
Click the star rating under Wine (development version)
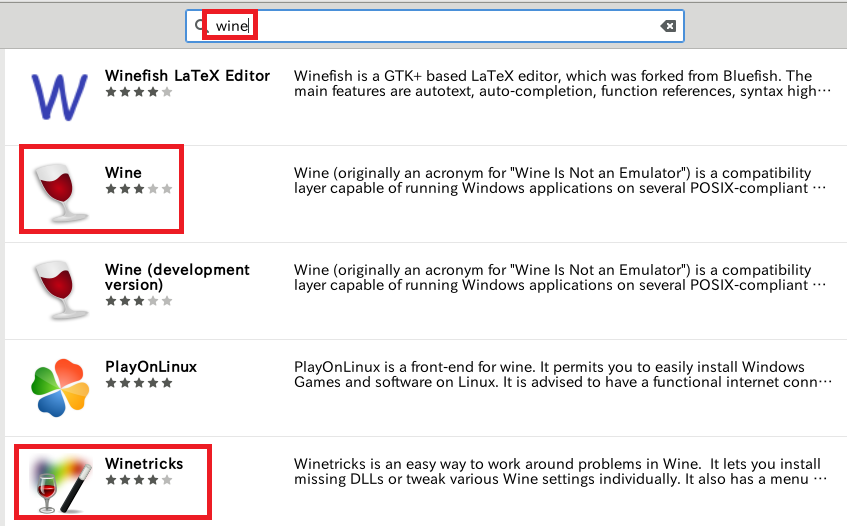point(139,301)
